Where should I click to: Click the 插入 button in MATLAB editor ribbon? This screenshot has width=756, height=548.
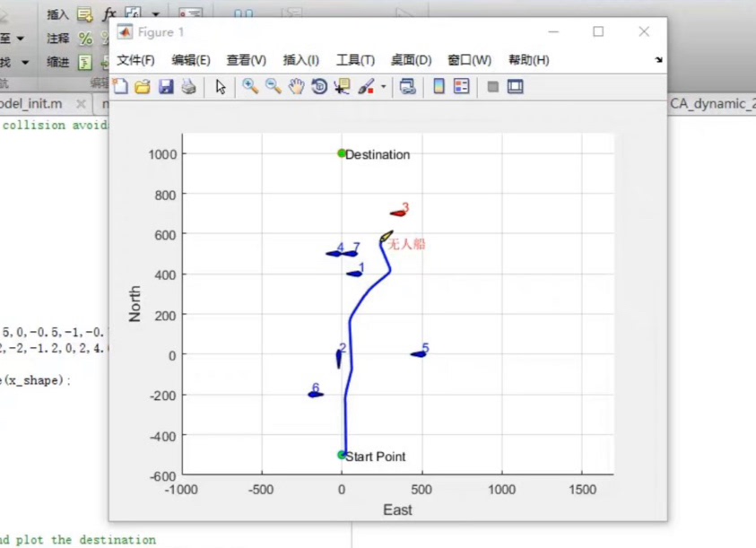pos(58,15)
